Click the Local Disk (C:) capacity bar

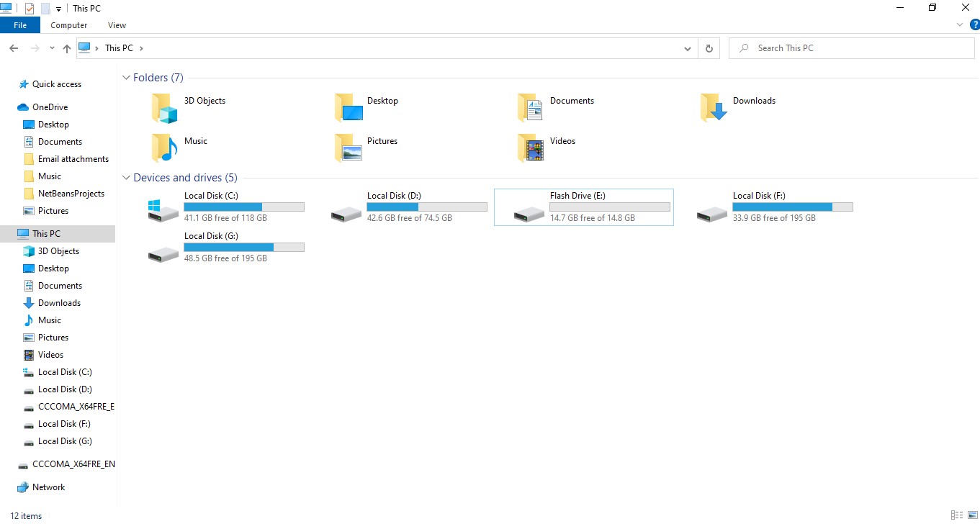click(243, 207)
